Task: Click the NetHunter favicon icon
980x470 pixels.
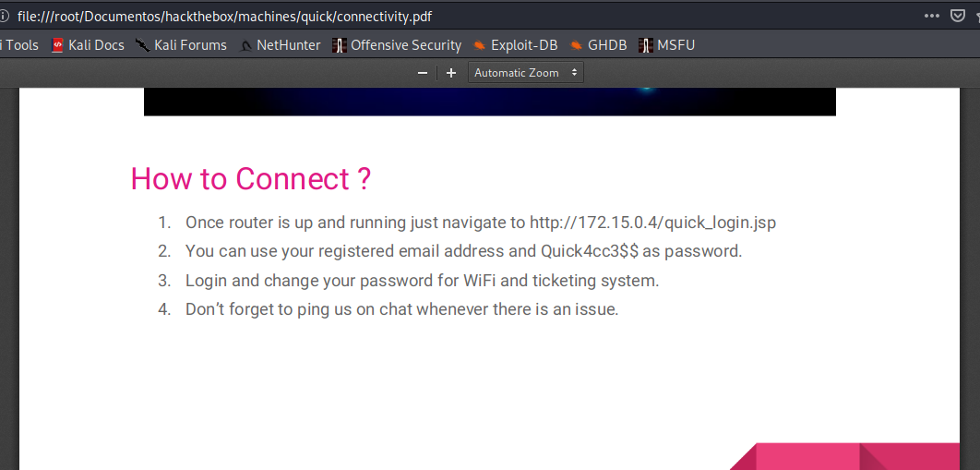Action: pos(245,45)
